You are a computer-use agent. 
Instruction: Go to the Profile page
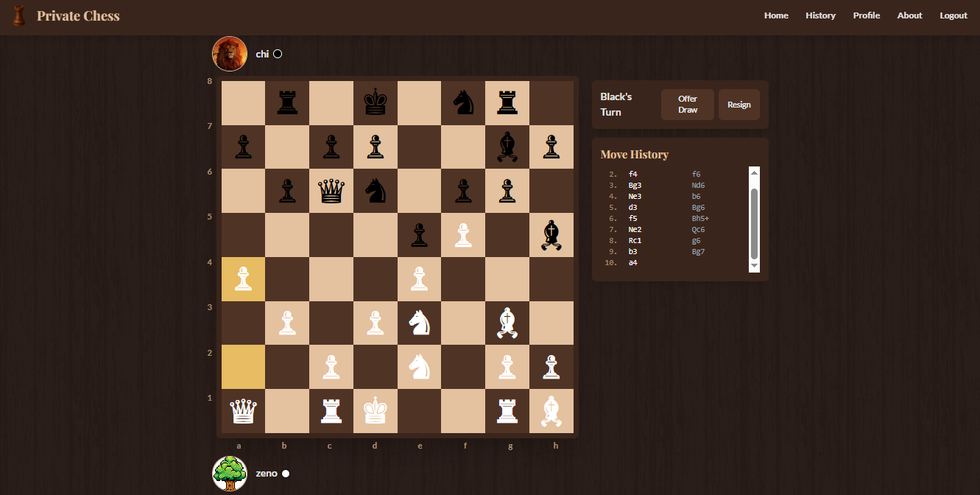tap(866, 15)
